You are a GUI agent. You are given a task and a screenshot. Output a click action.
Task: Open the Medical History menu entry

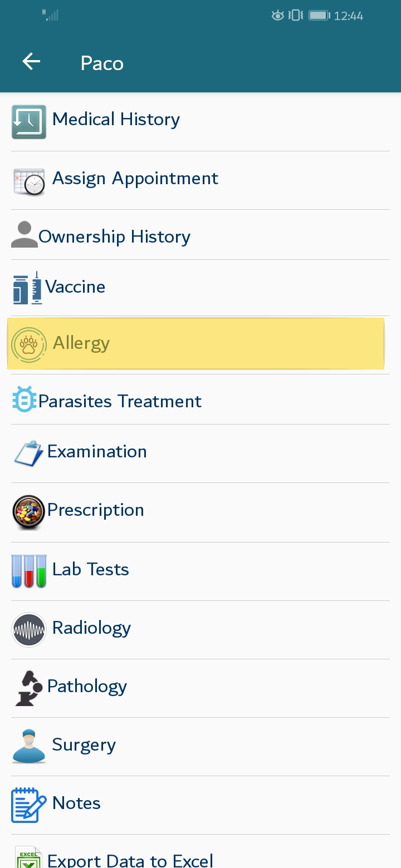point(200,122)
